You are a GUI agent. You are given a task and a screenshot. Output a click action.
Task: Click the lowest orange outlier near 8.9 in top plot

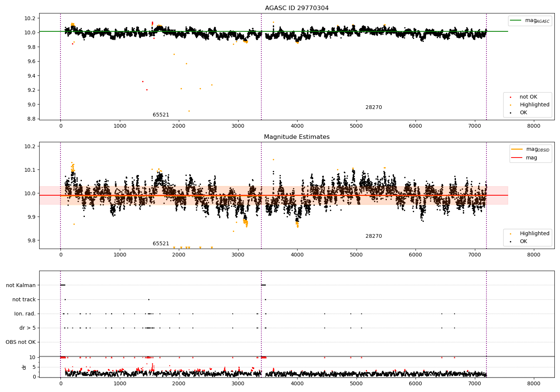[189, 111]
